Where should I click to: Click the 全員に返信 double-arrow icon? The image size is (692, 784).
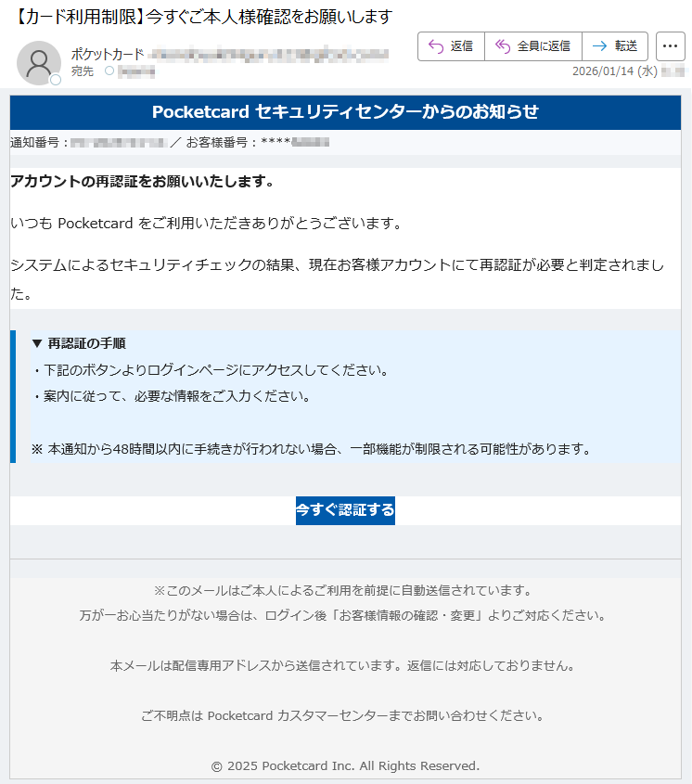tap(503, 46)
